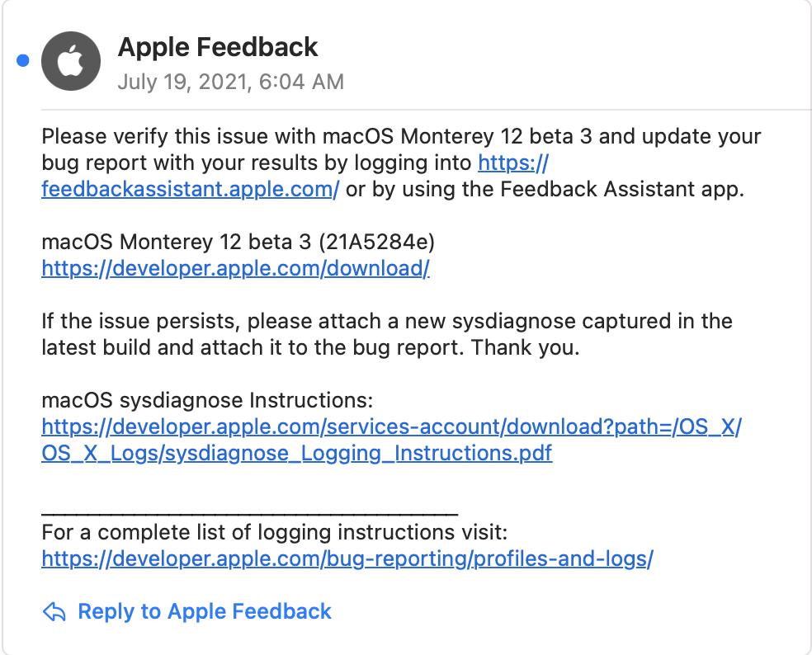Open the https:// link after 'logging into'
812x655 pixels.
(513, 163)
